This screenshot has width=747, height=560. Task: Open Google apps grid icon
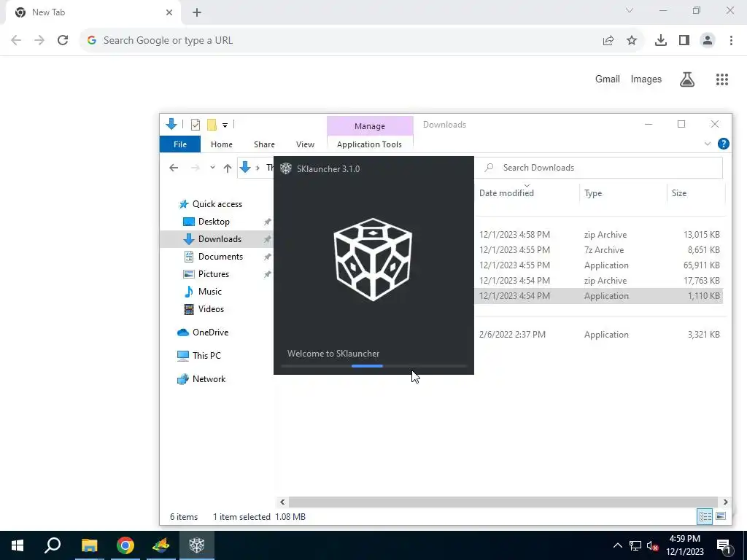(722, 79)
